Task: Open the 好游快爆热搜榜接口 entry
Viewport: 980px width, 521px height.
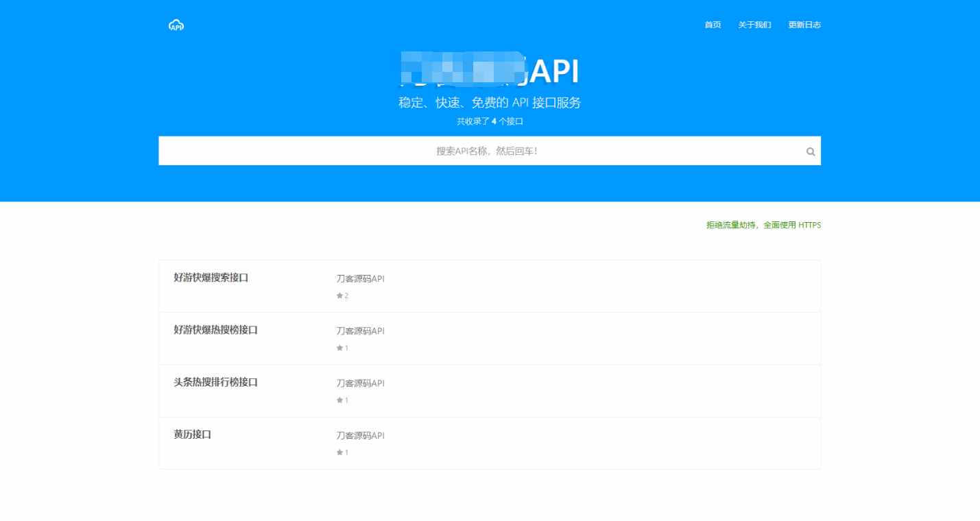Action: (x=215, y=330)
